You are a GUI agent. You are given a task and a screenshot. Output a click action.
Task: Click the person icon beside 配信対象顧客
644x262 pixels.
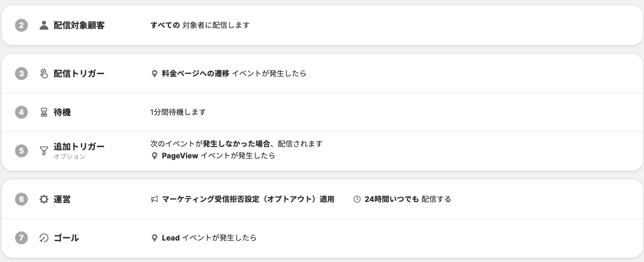[44, 25]
